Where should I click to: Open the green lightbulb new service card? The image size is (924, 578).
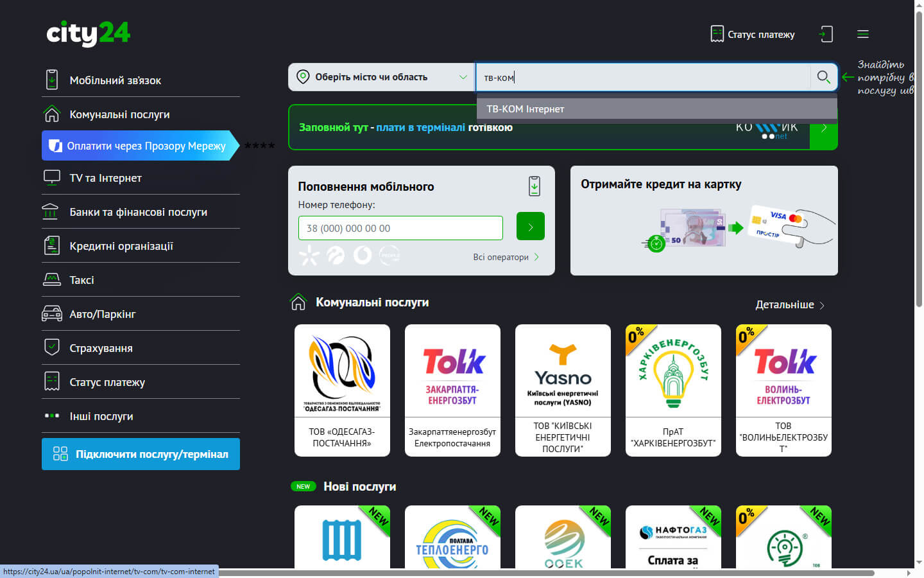(783, 537)
